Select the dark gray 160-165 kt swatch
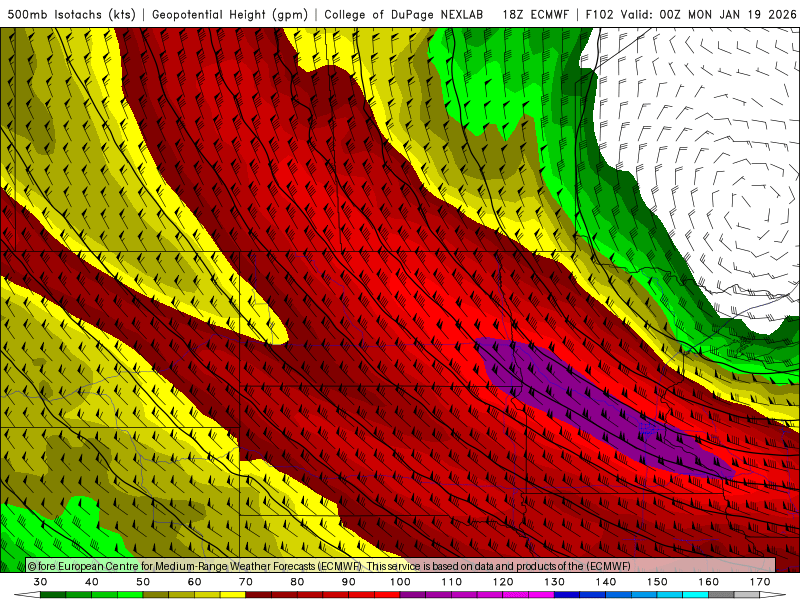 click(721, 595)
